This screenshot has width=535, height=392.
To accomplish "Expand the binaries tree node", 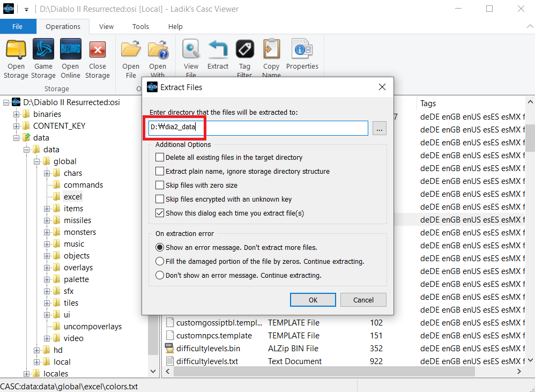I will pyautogui.click(x=16, y=114).
